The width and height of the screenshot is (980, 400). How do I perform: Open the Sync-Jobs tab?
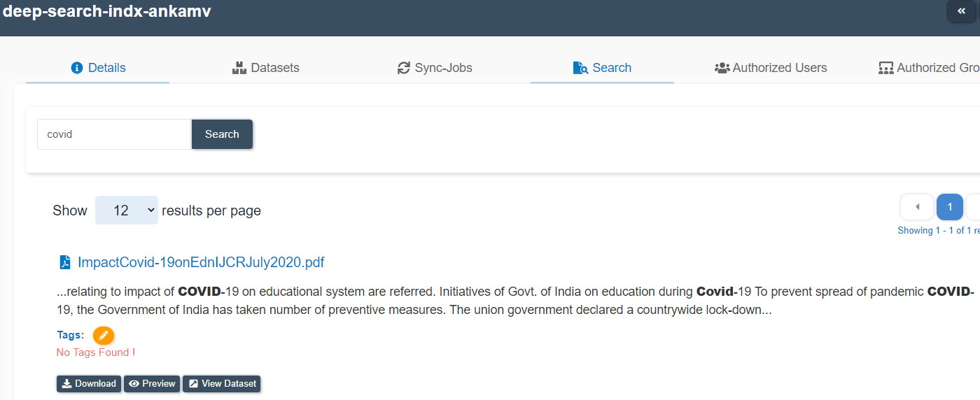tap(435, 68)
